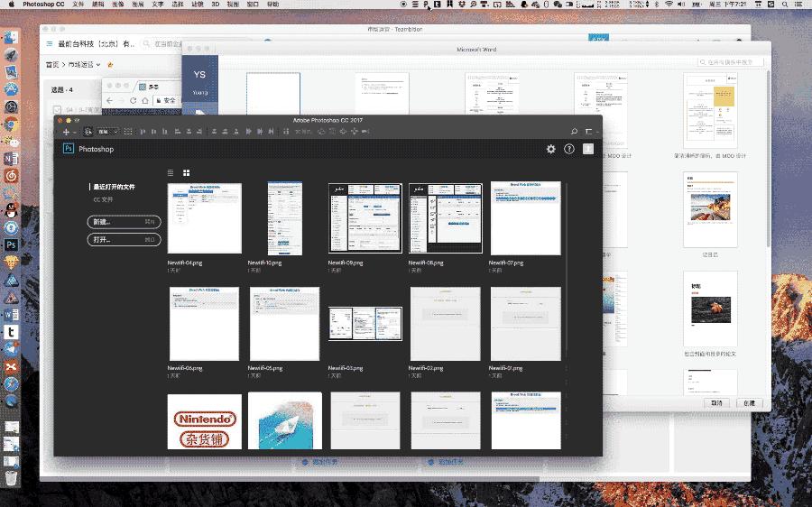Open the Newifi-09.png recent file
Image resolution: width=812 pixels, height=507 pixels.
(x=365, y=218)
